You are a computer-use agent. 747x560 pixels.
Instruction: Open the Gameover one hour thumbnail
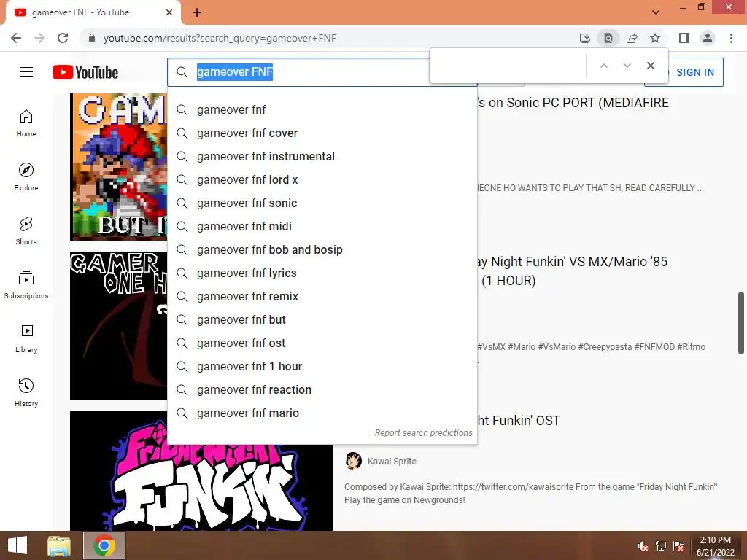tap(119, 326)
